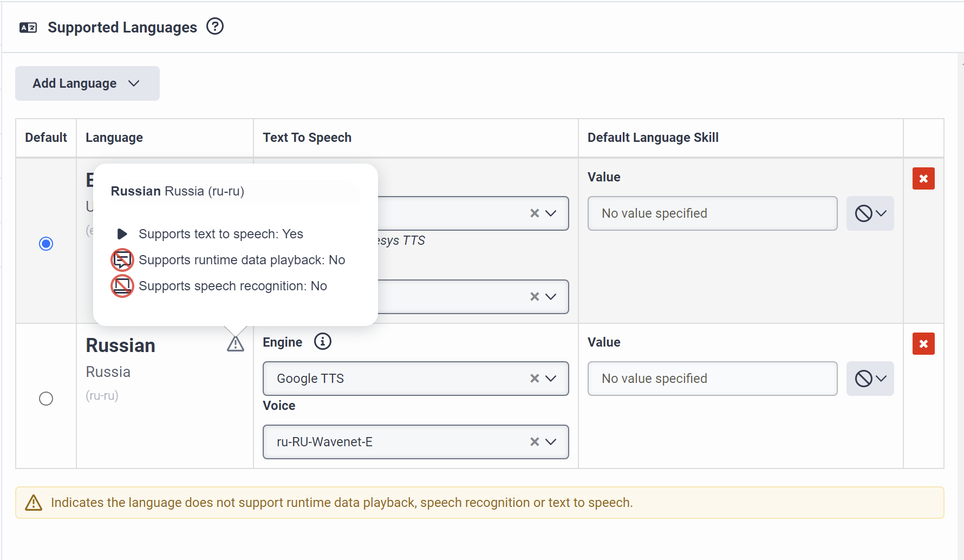This screenshot has width=964, height=560.
Task: Click the selected default language radio button
Action: 46,244
